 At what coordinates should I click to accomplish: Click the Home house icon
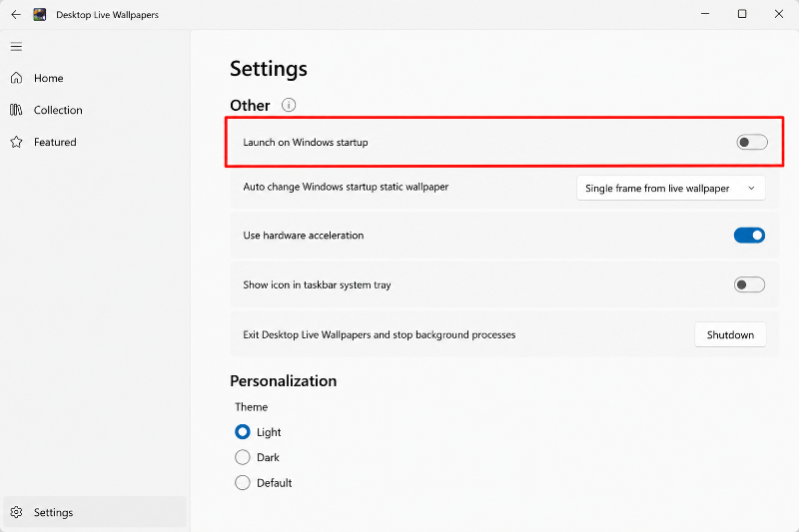pos(16,78)
